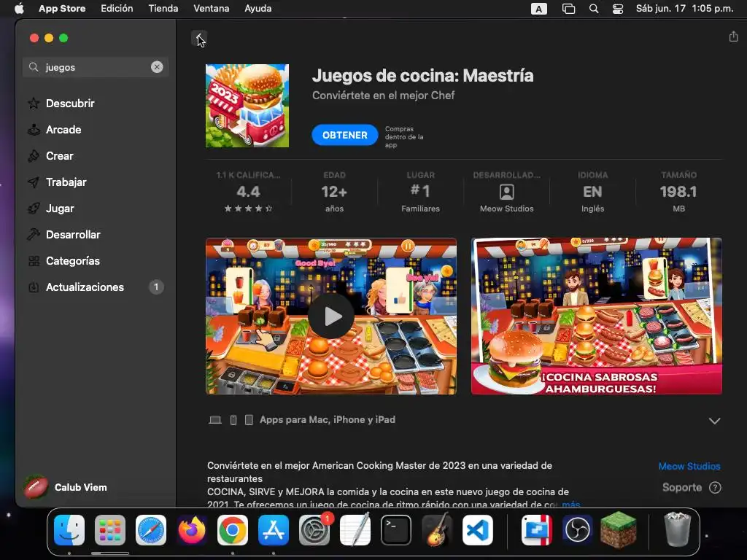Click the OBTENER button
The height and width of the screenshot is (560, 747).
(345, 135)
